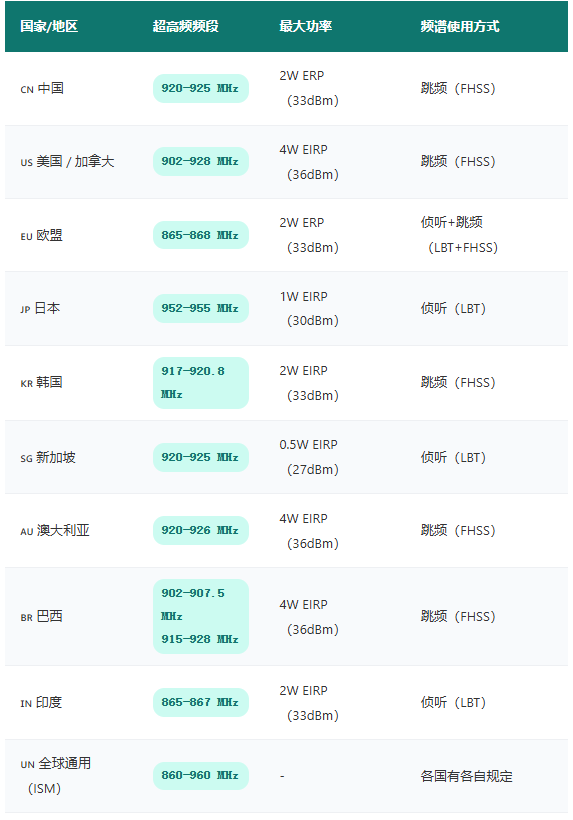Click the BR 巴西 country label
The image size is (573, 820).
pyautogui.click(x=41, y=617)
